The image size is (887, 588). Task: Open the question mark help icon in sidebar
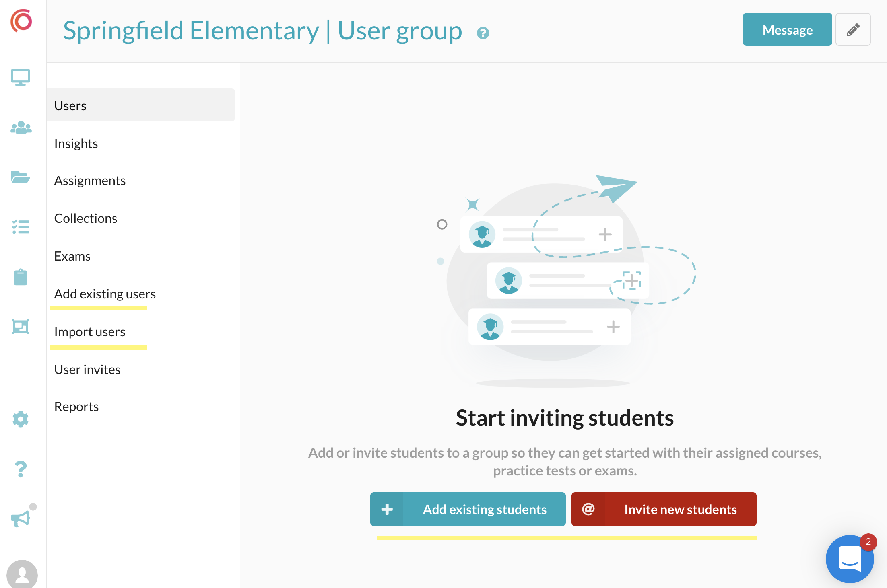coord(21,469)
